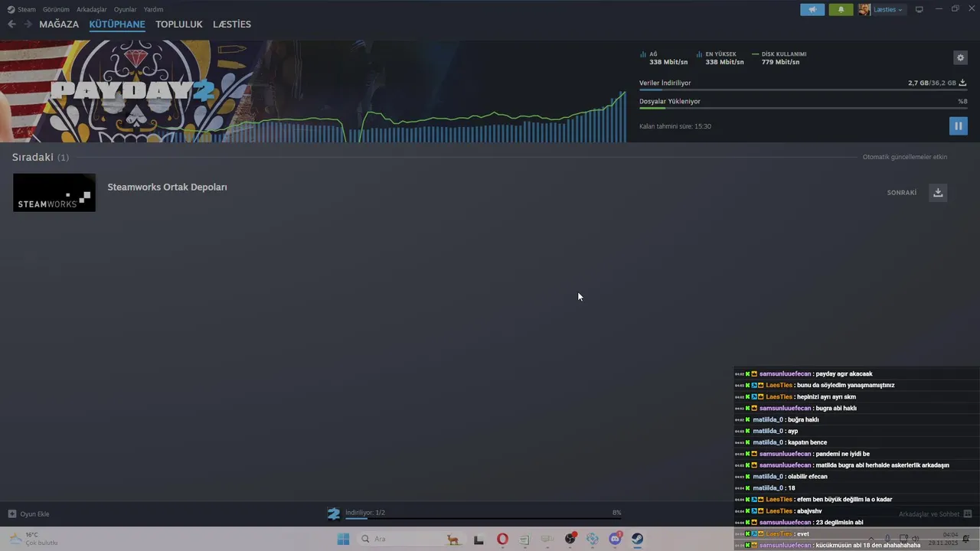The width and height of the screenshot is (980, 551).
Task: Pause the PAYDAY 2 download
Action: [x=958, y=126]
